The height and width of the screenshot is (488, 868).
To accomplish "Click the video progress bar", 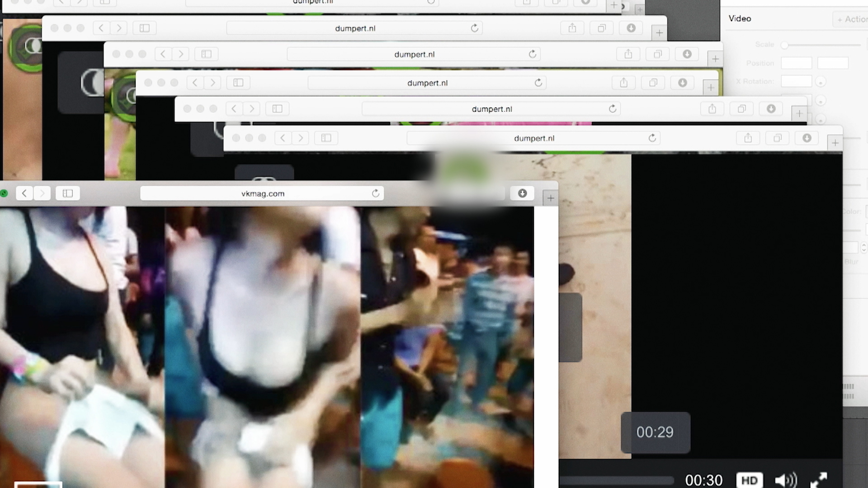I will (616, 480).
